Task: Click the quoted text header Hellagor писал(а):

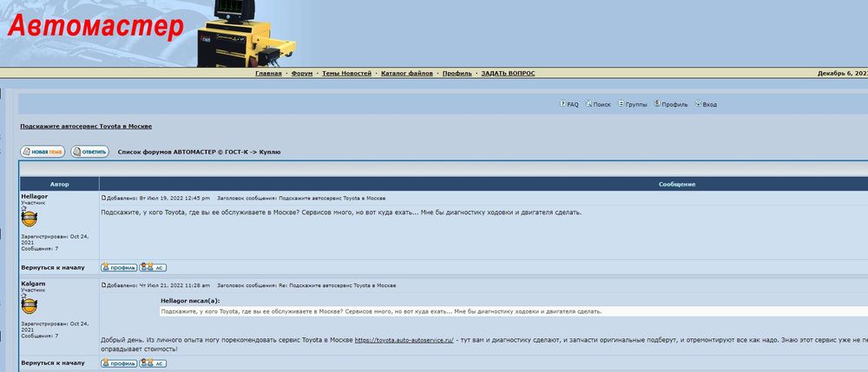Action: click(190, 301)
